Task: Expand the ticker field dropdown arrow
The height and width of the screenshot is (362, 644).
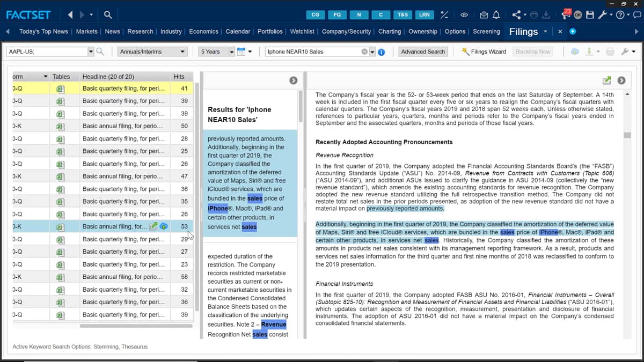Action: pyautogui.click(x=91, y=51)
